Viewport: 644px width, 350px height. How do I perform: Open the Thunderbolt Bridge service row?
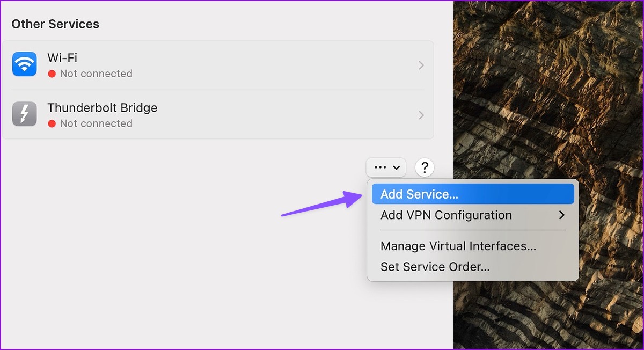click(x=217, y=115)
